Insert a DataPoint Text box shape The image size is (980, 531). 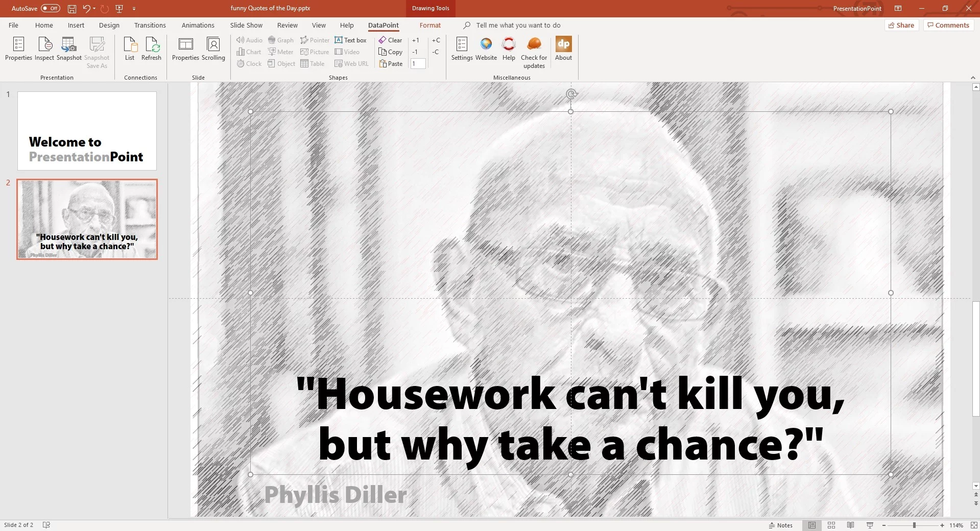[x=350, y=40]
